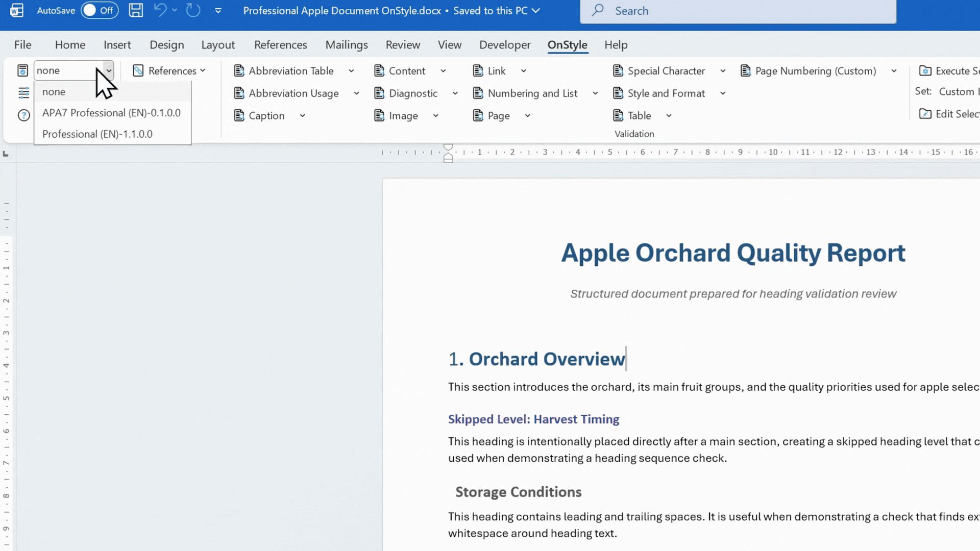Click Page Numbering (Custom) icon
The height and width of the screenshot is (551, 980).
[745, 71]
